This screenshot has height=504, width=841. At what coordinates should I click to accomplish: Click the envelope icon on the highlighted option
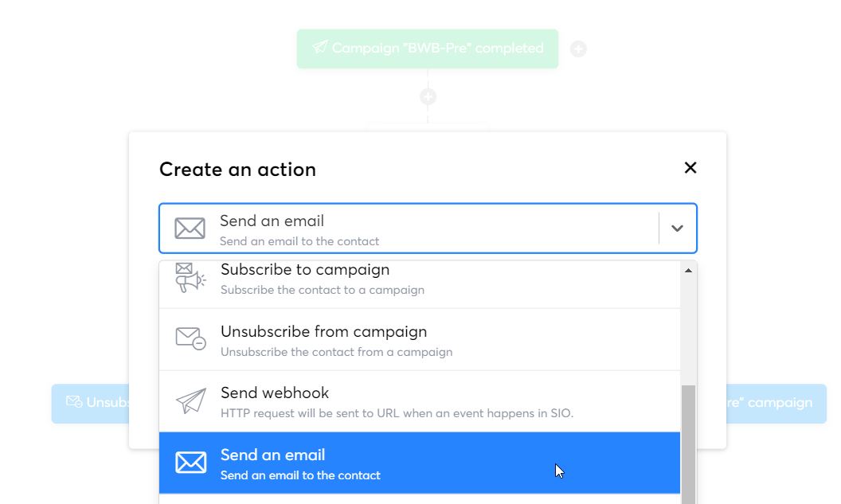tap(190, 462)
